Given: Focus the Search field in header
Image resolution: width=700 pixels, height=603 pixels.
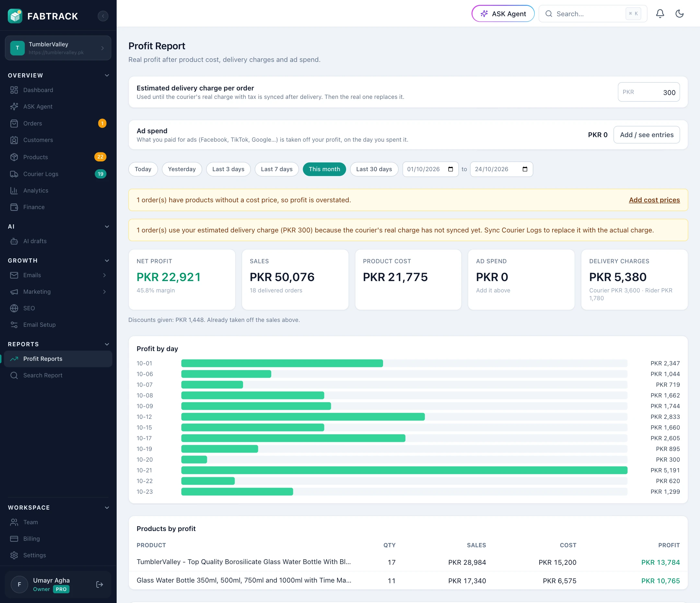Looking at the screenshot, I should (593, 14).
